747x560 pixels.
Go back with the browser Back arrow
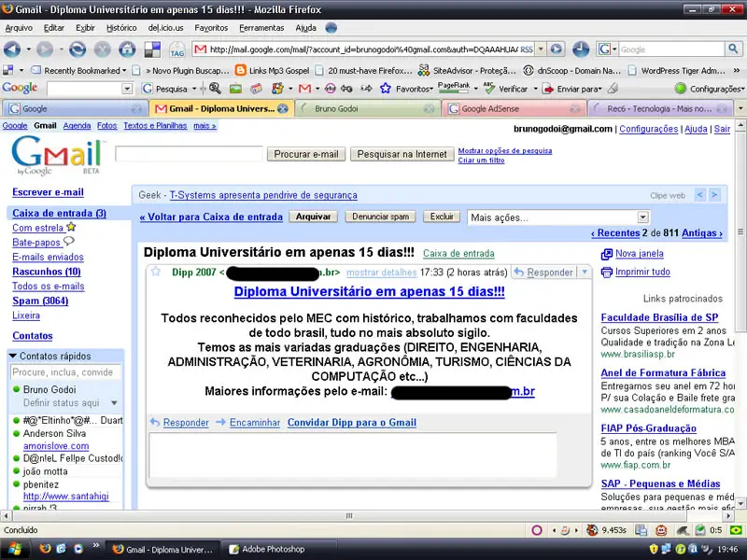[12, 49]
